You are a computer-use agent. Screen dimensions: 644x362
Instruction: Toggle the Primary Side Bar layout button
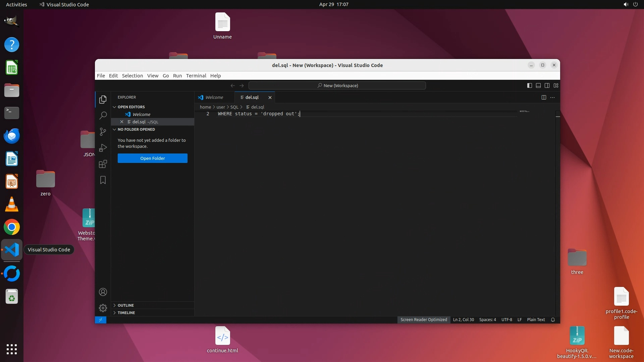(529, 85)
